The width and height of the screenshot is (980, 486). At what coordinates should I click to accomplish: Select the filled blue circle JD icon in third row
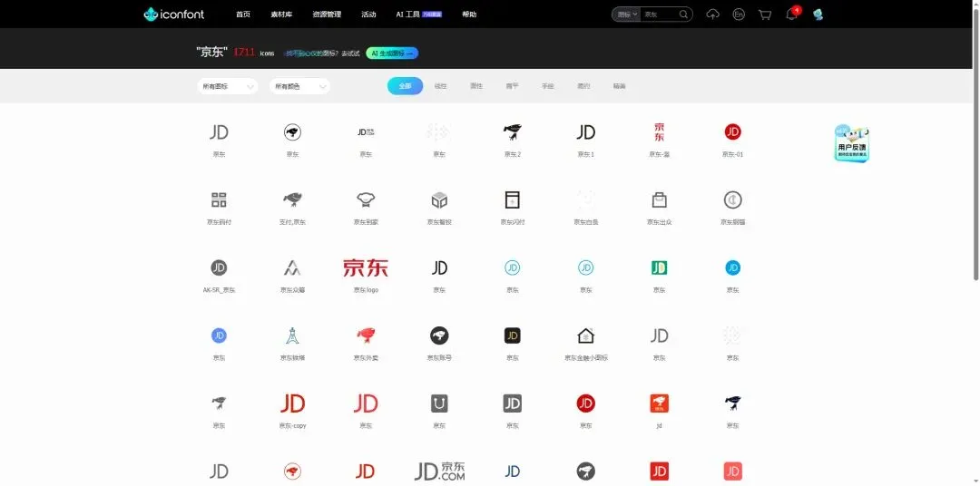pos(732,267)
